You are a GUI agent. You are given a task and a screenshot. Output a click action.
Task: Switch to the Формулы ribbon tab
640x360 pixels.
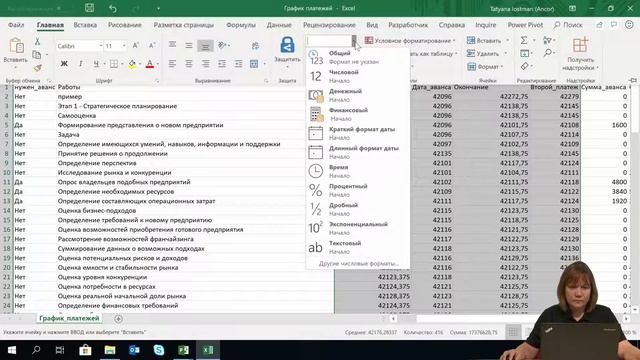pos(241,25)
